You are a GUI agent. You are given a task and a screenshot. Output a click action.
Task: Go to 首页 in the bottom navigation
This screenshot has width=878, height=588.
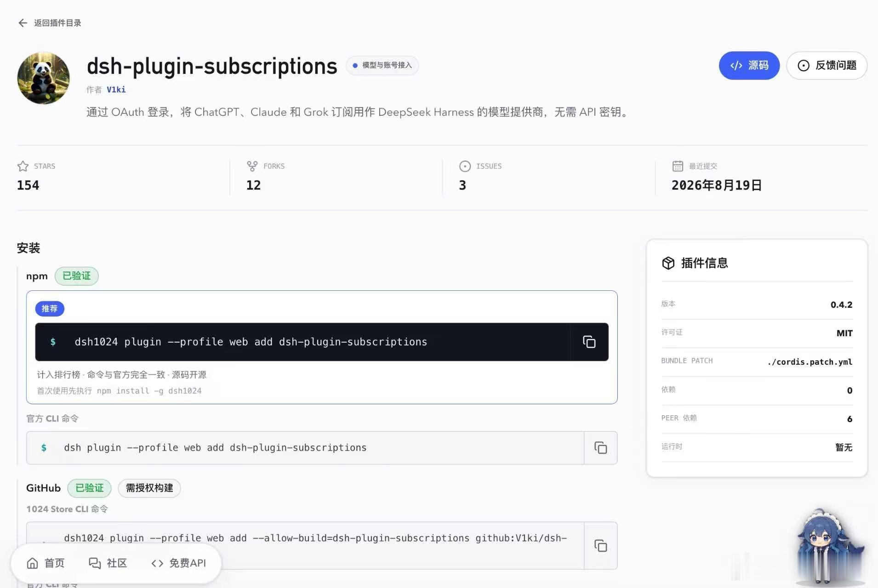click(x=46, y=563)
